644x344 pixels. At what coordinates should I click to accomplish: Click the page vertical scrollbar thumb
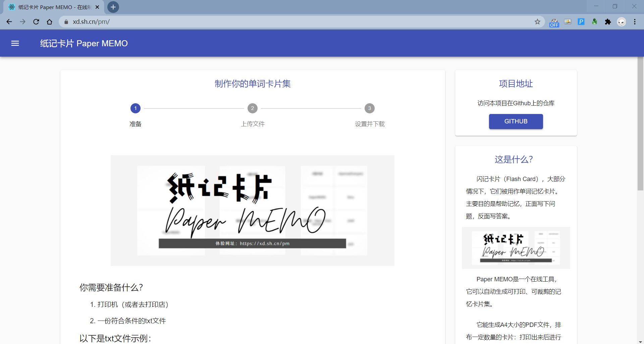(640, 124)
